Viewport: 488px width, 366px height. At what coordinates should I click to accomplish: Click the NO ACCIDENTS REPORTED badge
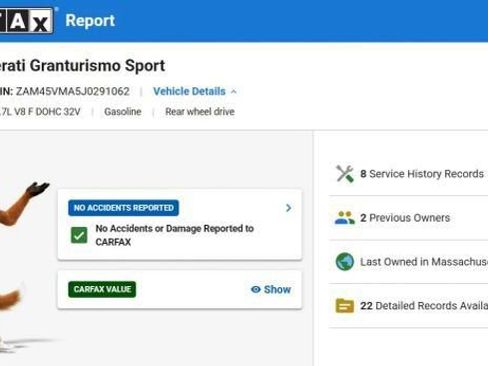pos(124,208)
